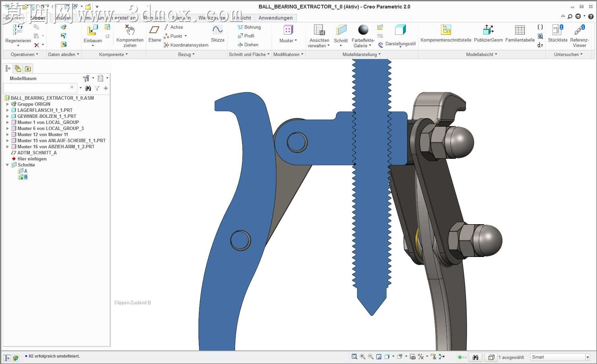This screenshot has height=364, width=597.
Task: Click the Regenerieren icon
Action: (x=18, y=30)
